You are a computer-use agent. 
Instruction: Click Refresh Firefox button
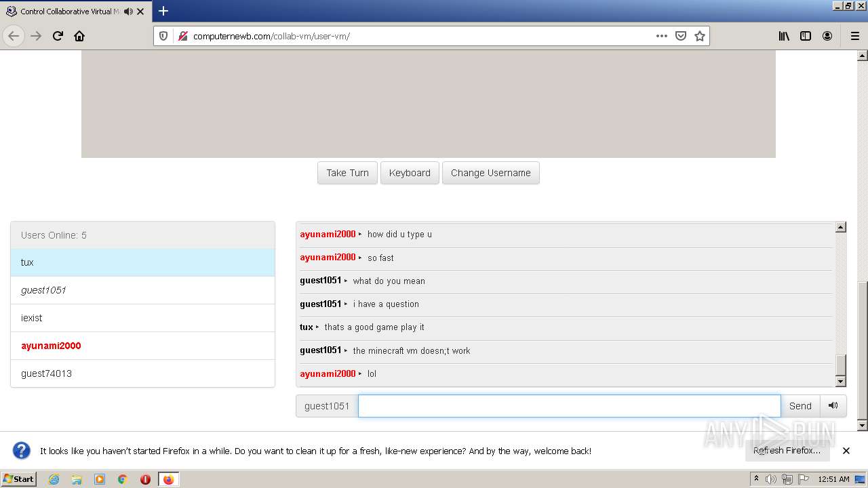point(787,451)
